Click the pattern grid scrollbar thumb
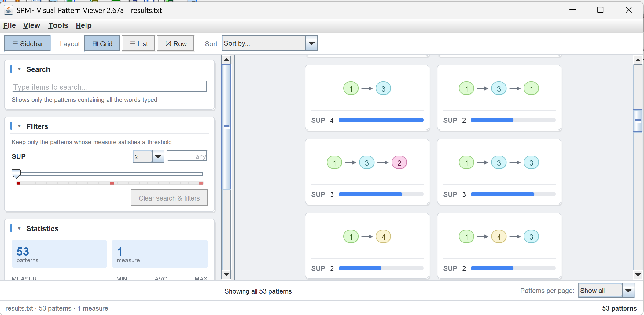644x315 pixels. click(638, 121)
